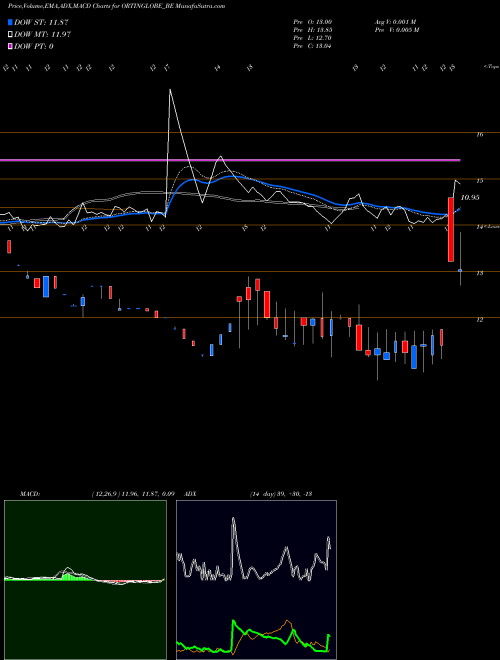The width and height of the screenshot is (500, 660).
Task: Select the DOW PT: 0 legend label
Action: point(34,46)
